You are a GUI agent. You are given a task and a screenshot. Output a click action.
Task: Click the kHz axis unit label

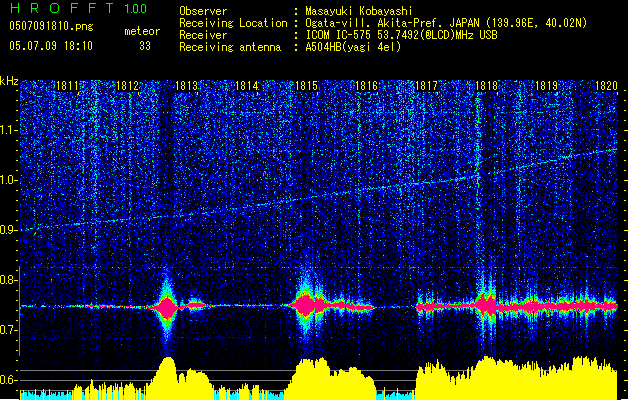pyautogui.click(x=9, y=81)
